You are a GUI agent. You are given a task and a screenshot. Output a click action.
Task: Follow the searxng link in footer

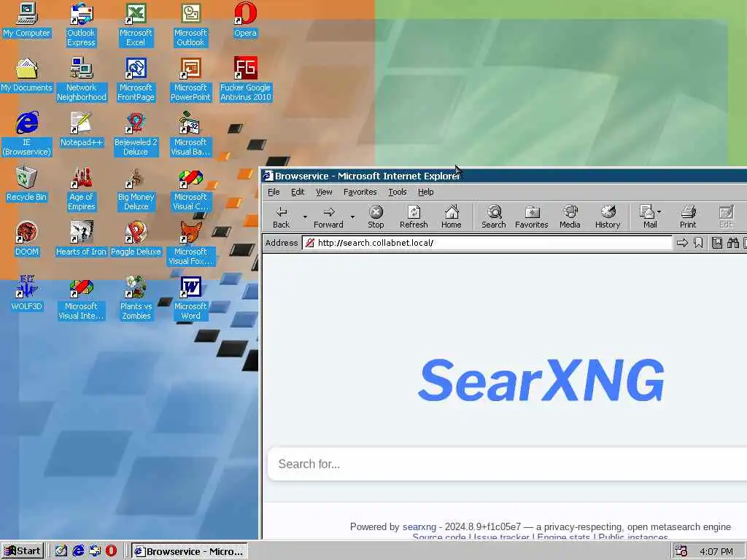click(x=419, y=526)
